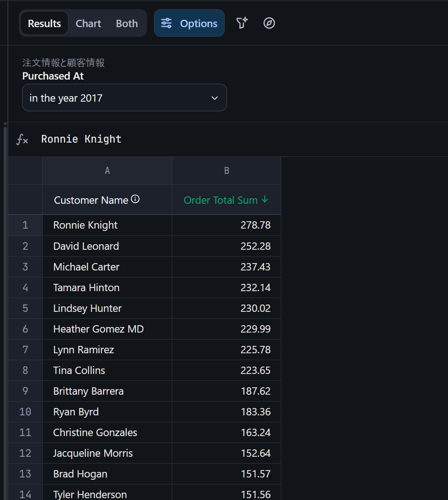Click the fx formula icon
The image size is (448, 500).
click(22, 139)
